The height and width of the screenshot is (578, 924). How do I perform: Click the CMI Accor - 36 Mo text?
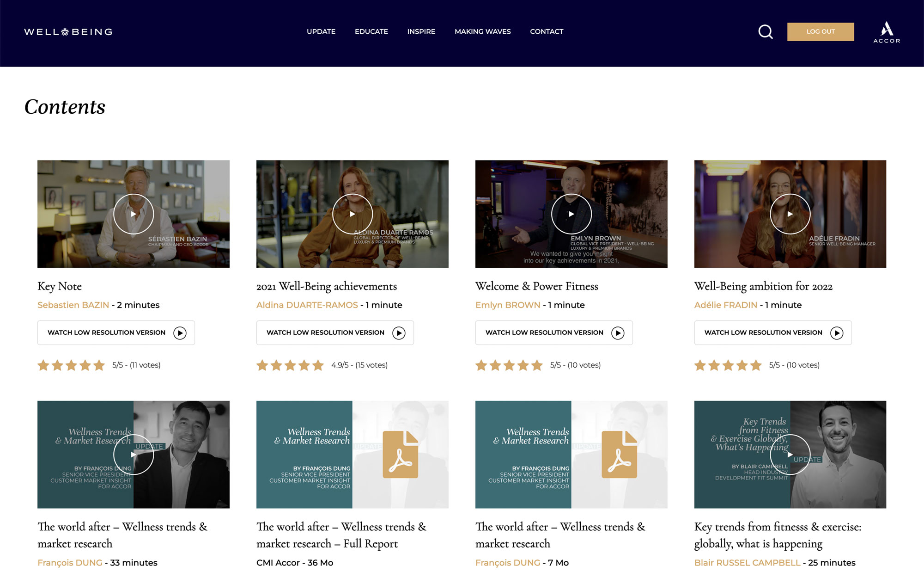[295, 563]
